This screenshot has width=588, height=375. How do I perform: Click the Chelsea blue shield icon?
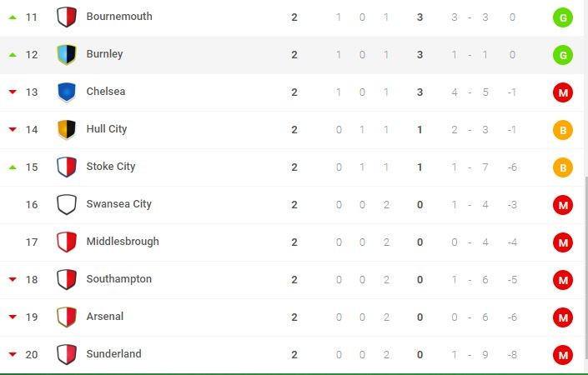click(x=67, y=92)
